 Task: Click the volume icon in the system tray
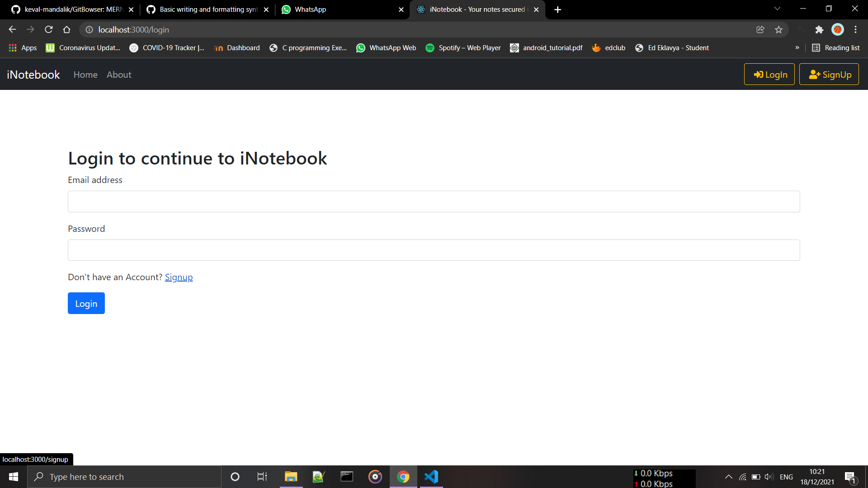769,477
